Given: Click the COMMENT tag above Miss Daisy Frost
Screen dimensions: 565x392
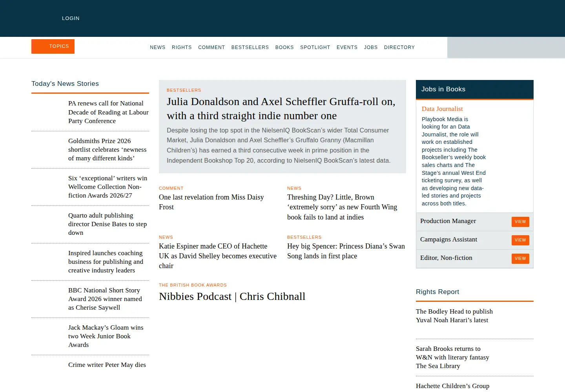Looking at the screenshot, I should click(171, 188).
